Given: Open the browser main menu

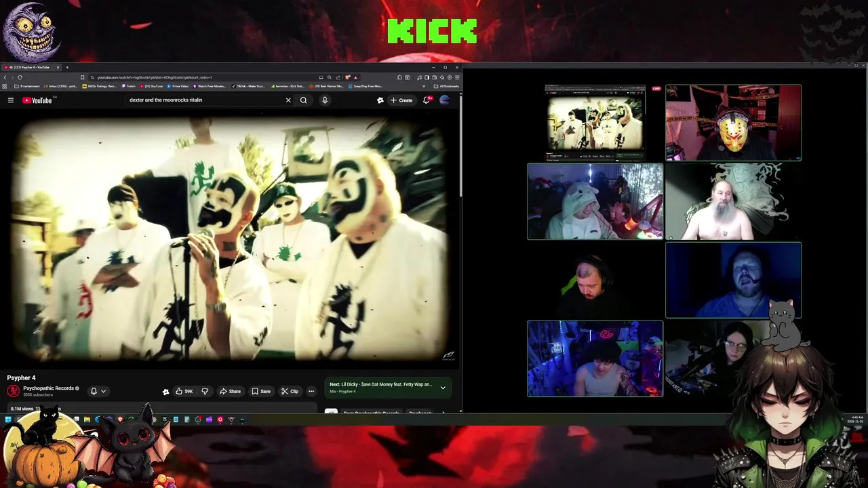Looking at the screenshot, I should point(457,77).
